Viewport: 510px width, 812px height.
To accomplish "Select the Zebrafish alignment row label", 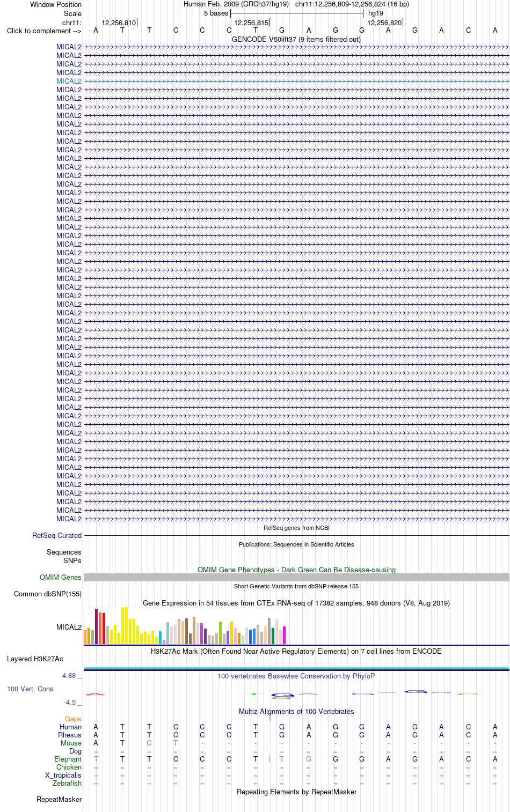I will point(67,783).
